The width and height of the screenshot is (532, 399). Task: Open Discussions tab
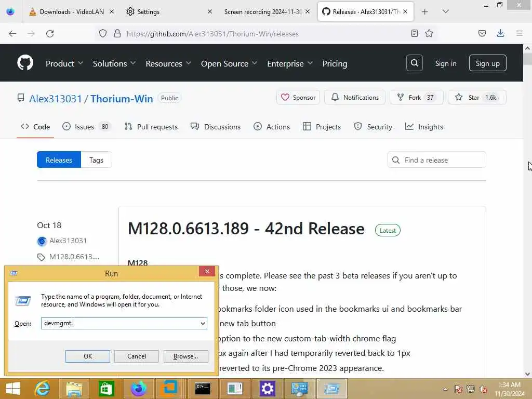[x=216, y=127]
